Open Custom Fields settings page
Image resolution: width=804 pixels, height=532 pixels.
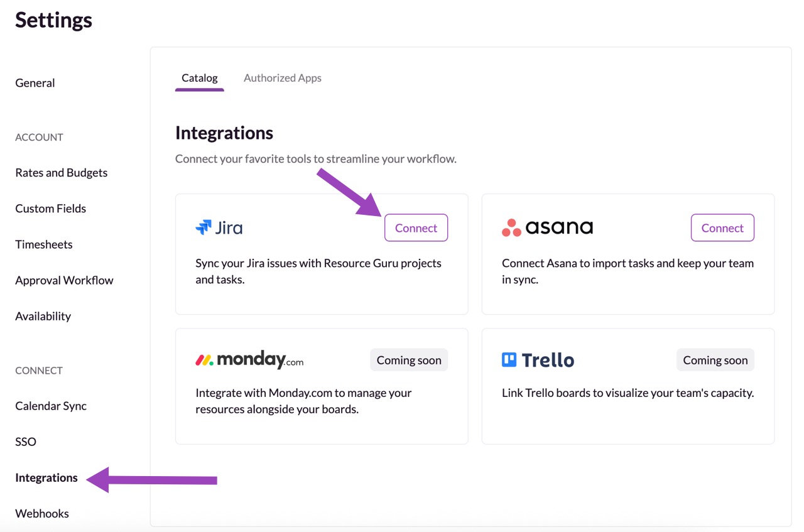point(51,209)
